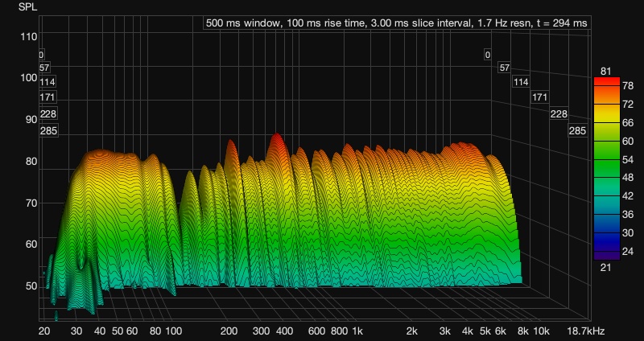Click the 20 Hz frequency axis label
The height and width of the screenshot is (341, 644).
pyautogui.click(x=43, y=331)
